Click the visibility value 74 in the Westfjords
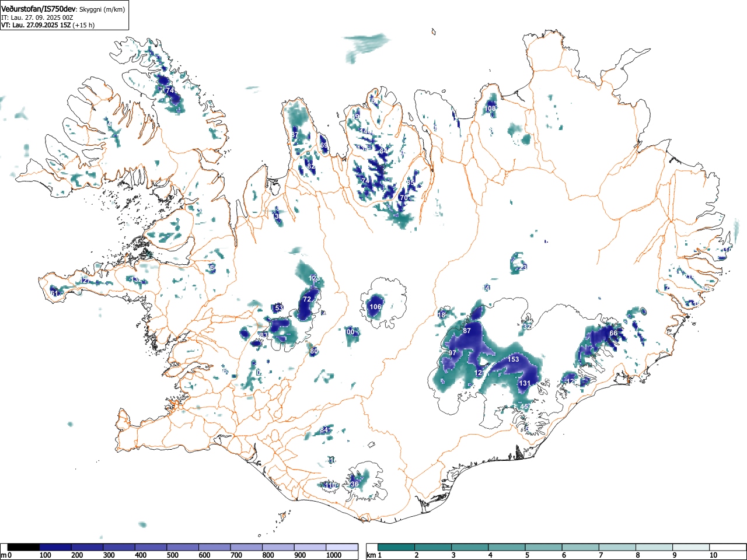747x560 pixels. click(x=170, y=90)
